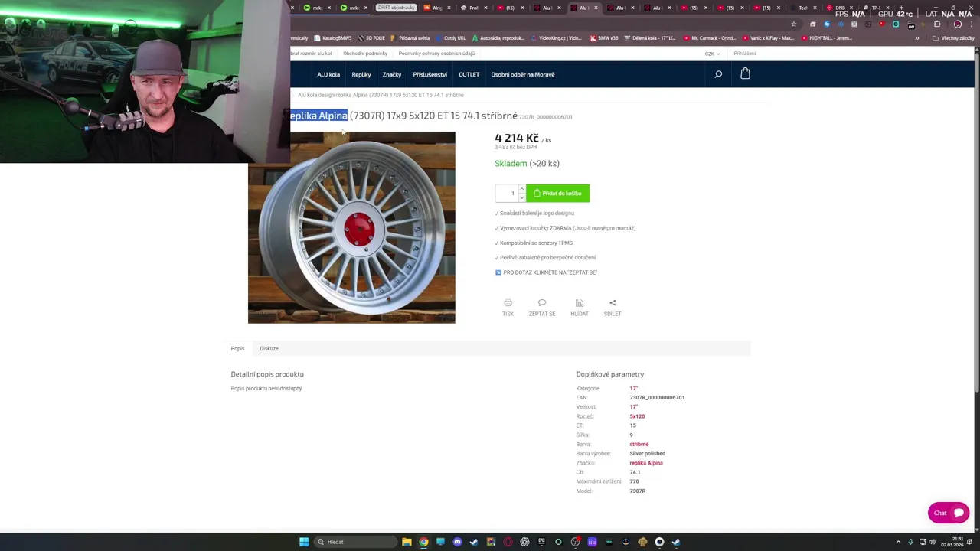Switch to the DNB browser tab
Viewport: 980px width, 551px height.
point(840,8)
